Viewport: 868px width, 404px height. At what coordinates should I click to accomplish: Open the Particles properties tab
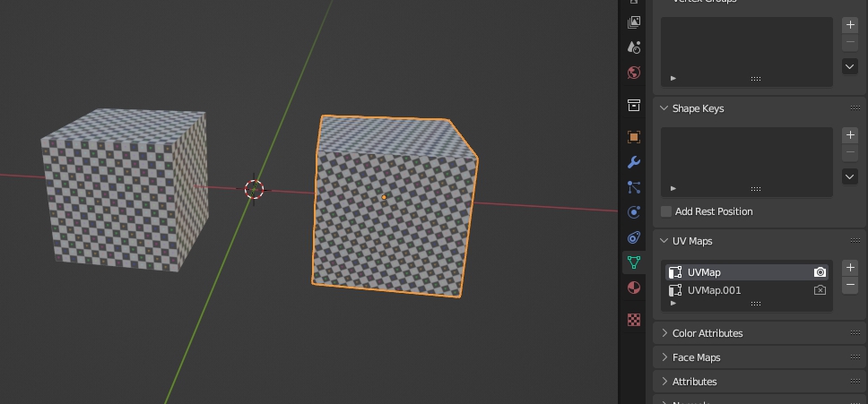coord(634,187)
